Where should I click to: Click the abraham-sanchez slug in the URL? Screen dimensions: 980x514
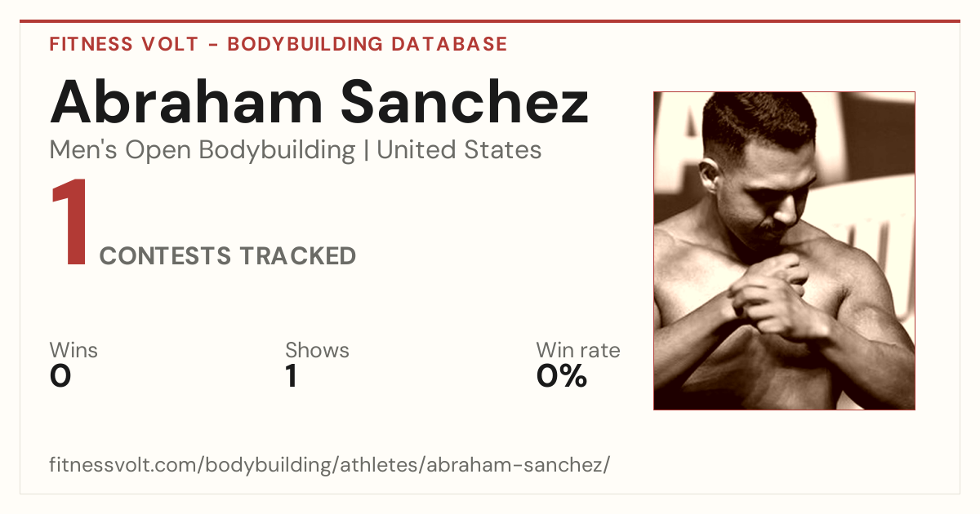click(514, 465)
